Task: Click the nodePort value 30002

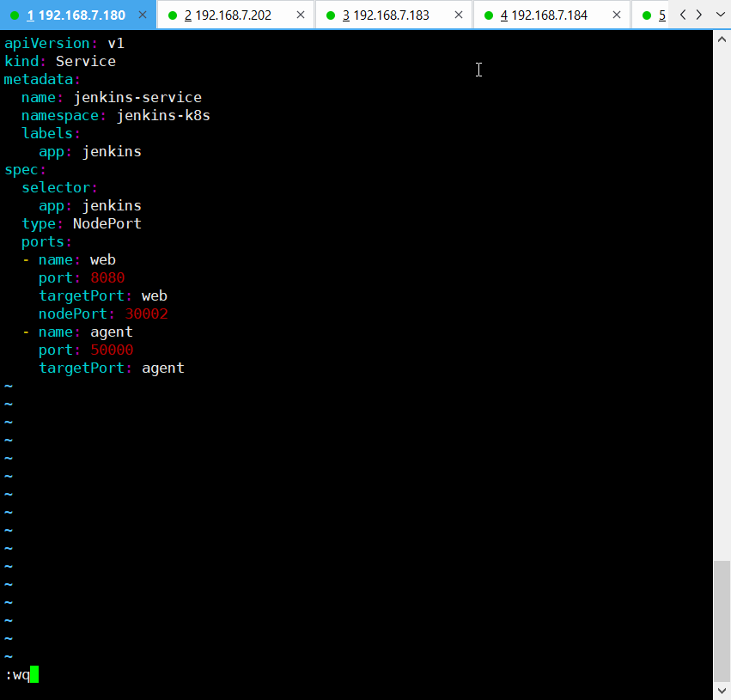Action: 147,314
